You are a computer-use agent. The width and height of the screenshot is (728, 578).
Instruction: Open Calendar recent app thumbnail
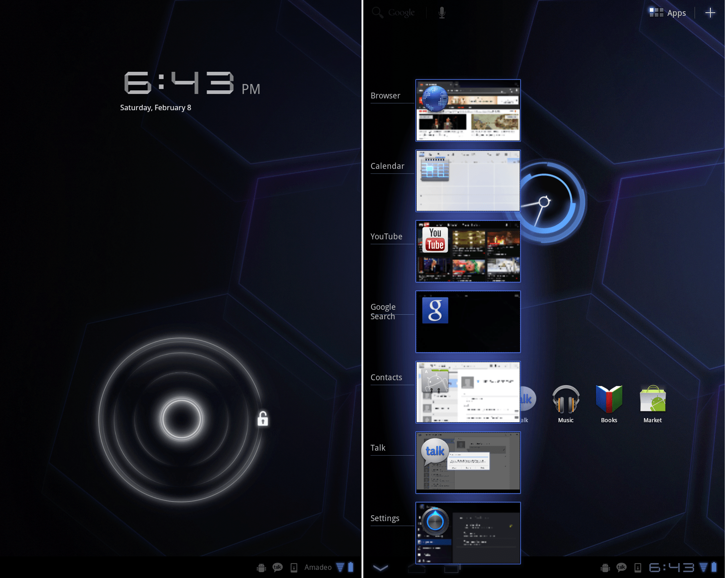(x=468, y=181)
